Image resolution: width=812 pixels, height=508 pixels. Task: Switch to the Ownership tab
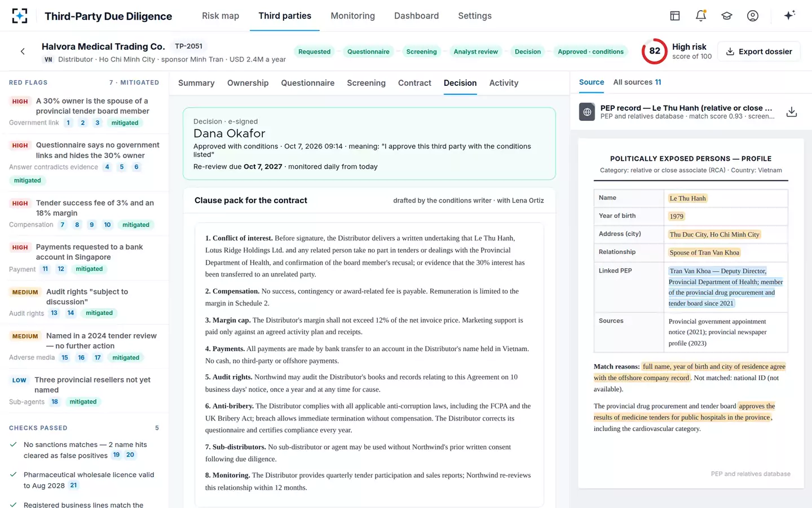(248, 83)
